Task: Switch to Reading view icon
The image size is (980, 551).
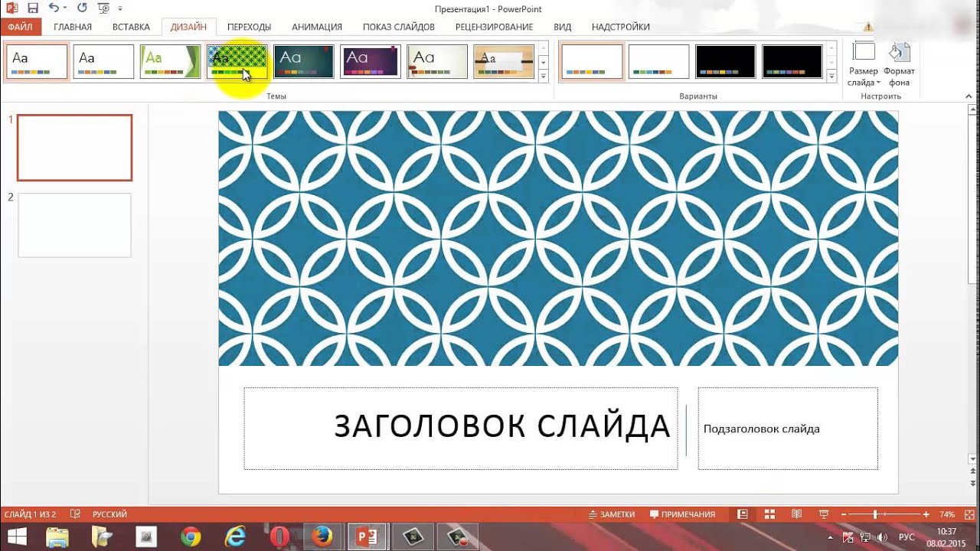Action: click(796, 514)
